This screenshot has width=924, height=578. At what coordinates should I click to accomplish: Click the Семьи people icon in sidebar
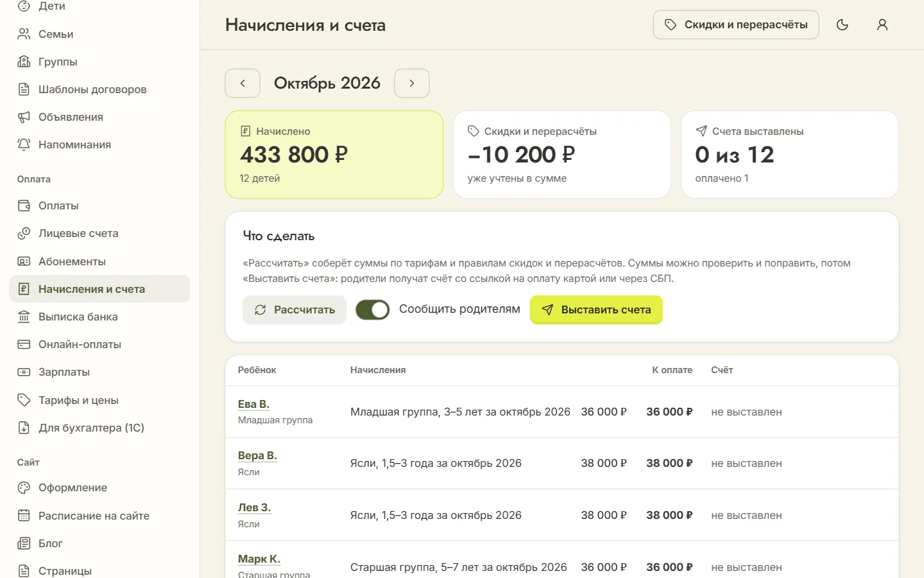point(24,34)
